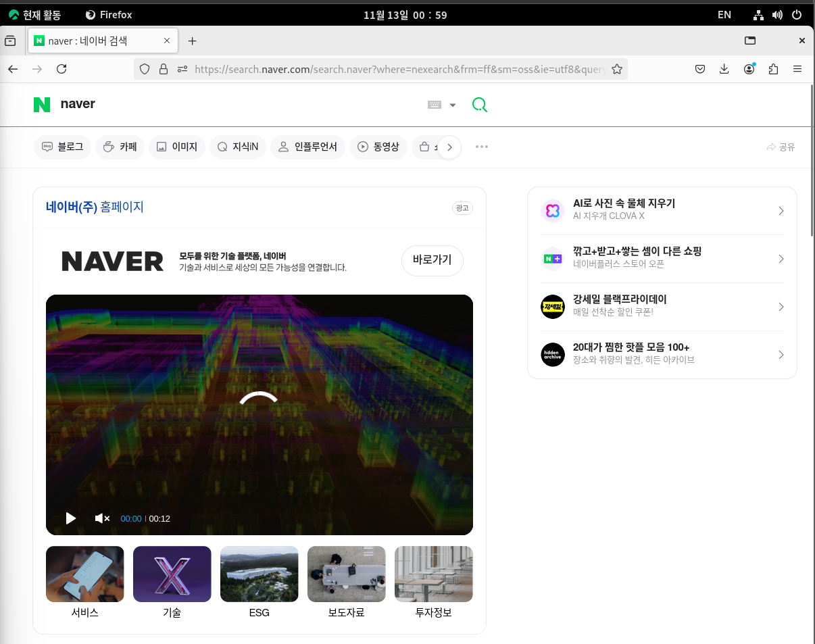815x644 pixels.
Task: Select the 이미지 search tab
Action: point(177,147)
